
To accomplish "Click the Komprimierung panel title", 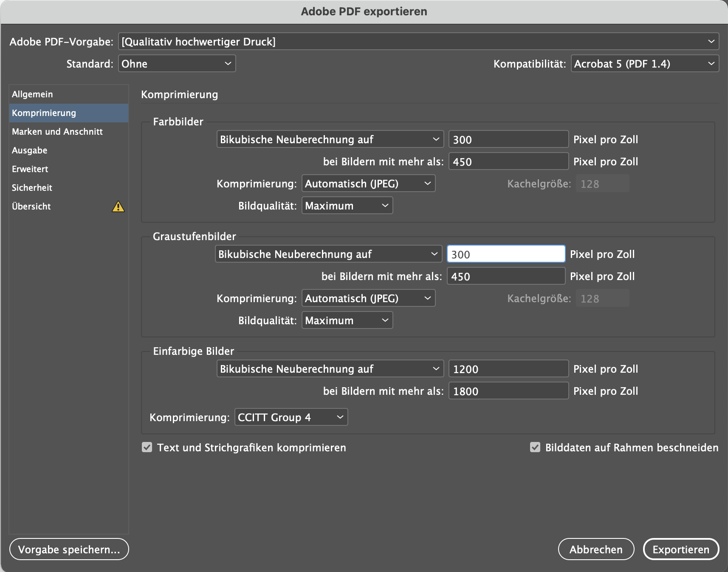I will [179, 94].
